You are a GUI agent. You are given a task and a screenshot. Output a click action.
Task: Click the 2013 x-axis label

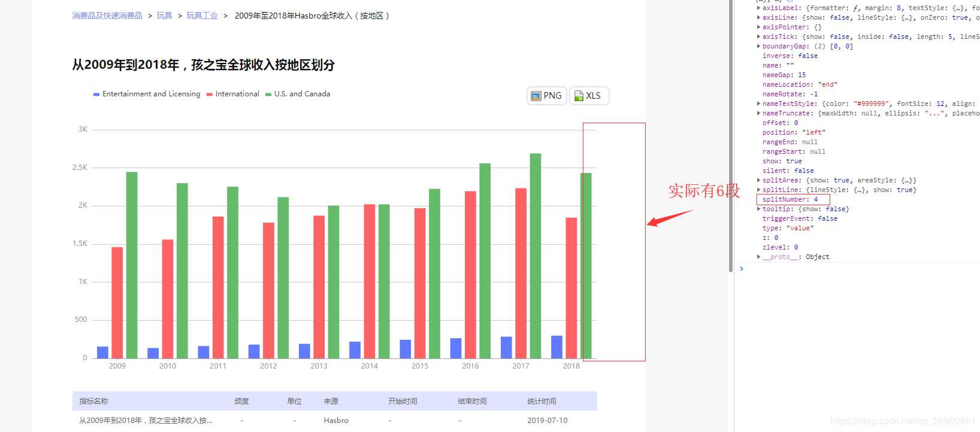click(x=319, y=366)
